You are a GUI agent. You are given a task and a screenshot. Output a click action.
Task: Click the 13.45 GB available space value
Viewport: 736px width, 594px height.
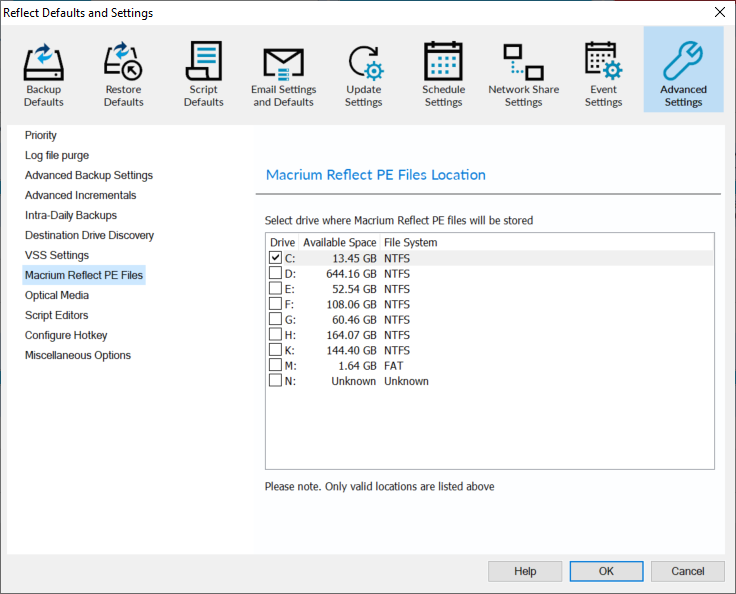pos(354,259)
